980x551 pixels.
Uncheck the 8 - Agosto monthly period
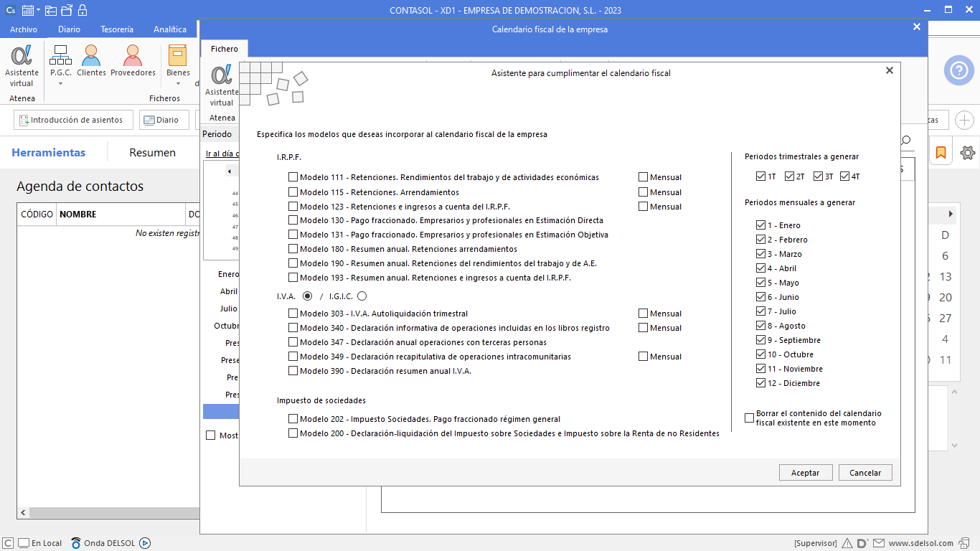click(761, 326)
